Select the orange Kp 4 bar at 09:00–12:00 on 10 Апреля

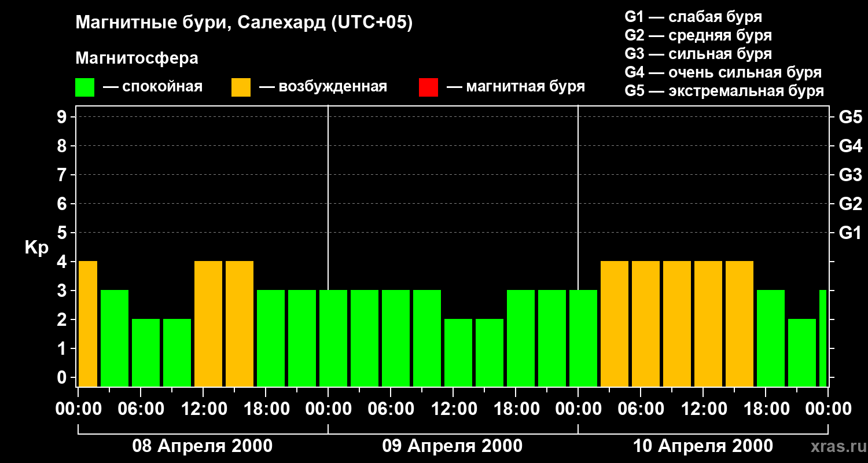[x=677, y=324]
